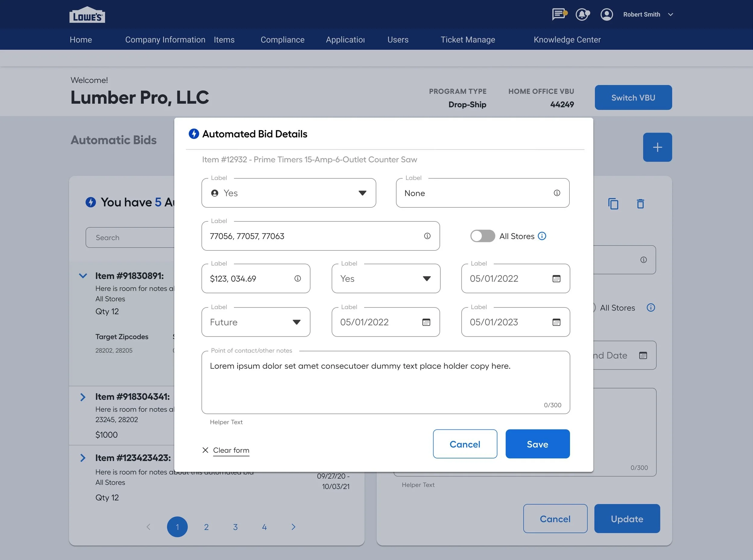Go to Knowledge Center tab
This screenshot has height=560, width=753.
pyautogui.click(x=567, y=40)
